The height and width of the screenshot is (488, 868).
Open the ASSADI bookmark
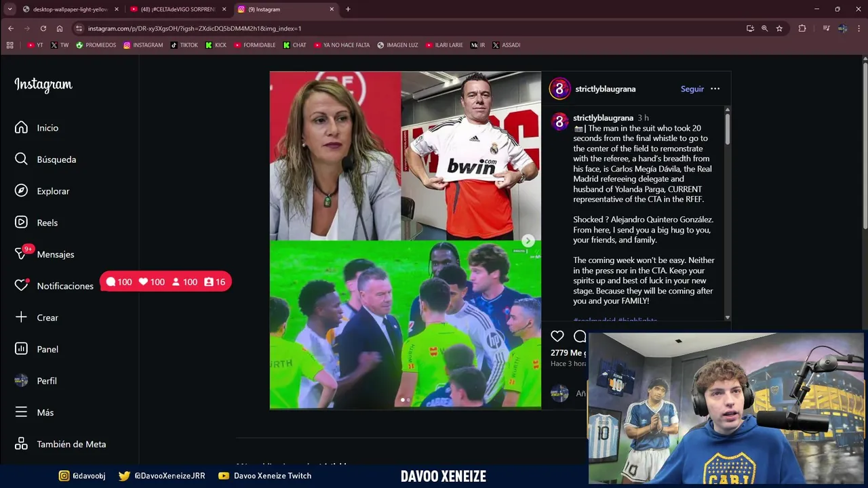coord(506,45)
